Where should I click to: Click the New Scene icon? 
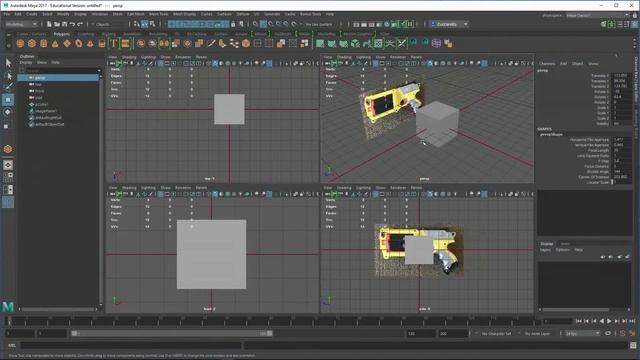49,24
